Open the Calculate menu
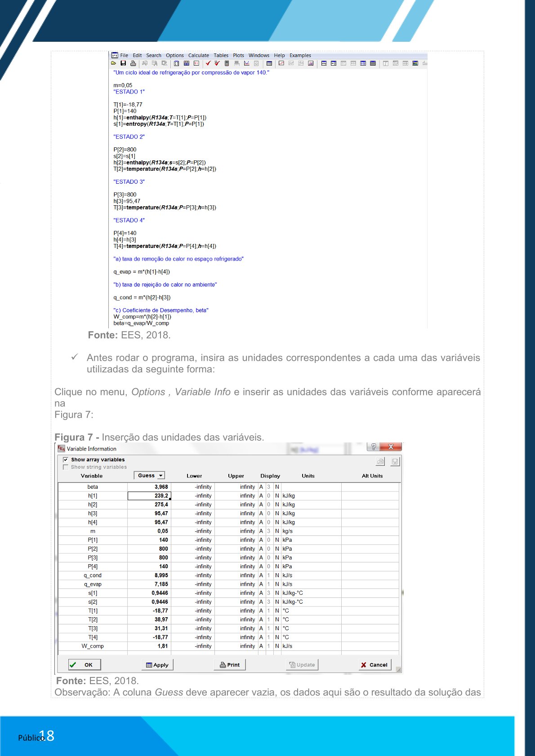 pos(199,55)
